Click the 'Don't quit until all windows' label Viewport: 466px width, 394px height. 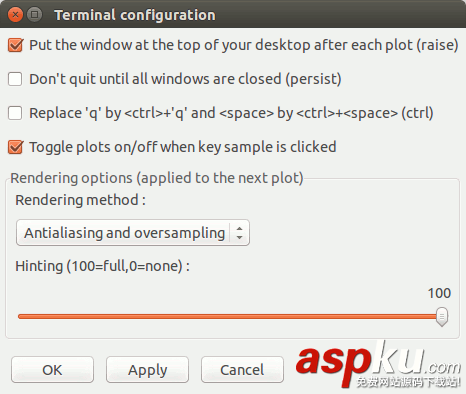185,79
